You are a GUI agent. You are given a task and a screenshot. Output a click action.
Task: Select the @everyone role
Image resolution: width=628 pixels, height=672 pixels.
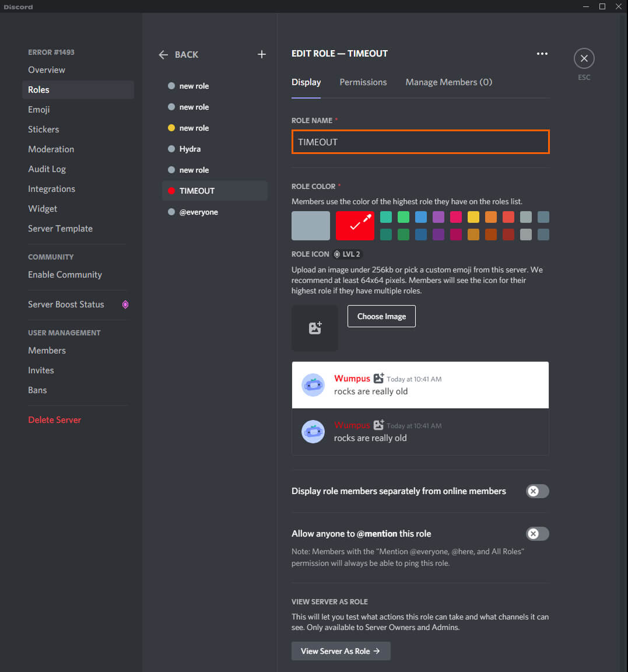[x=215, y=212]
